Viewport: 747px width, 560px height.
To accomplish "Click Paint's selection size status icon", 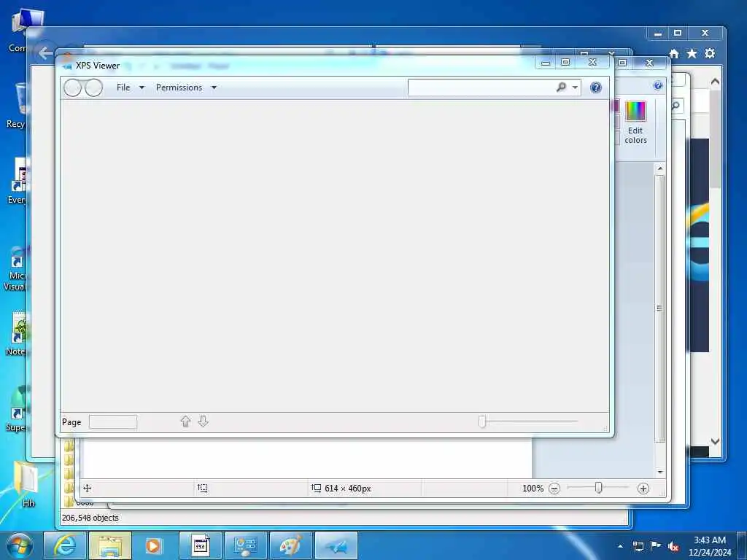I will 203,488.
